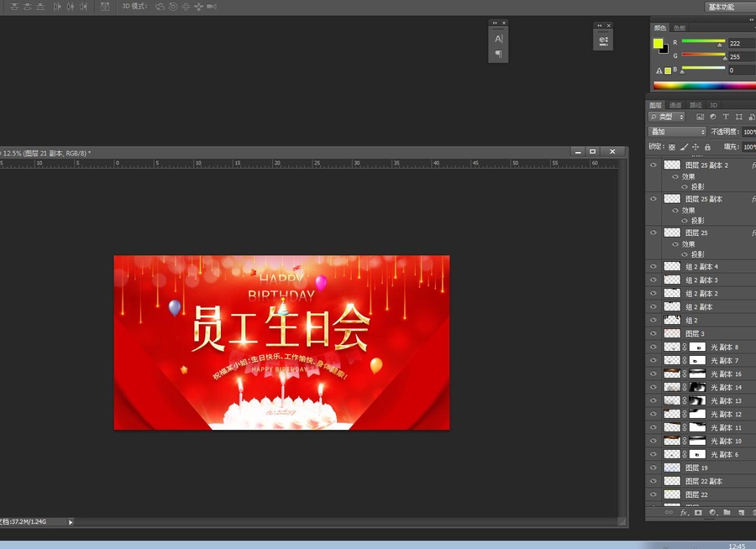Click the R channel value field
This screenshot has width=756, height=549.
click(742, 44)
